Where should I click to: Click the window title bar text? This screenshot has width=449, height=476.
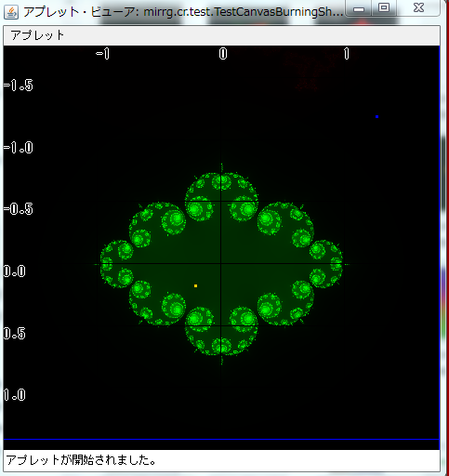point(183,12)
